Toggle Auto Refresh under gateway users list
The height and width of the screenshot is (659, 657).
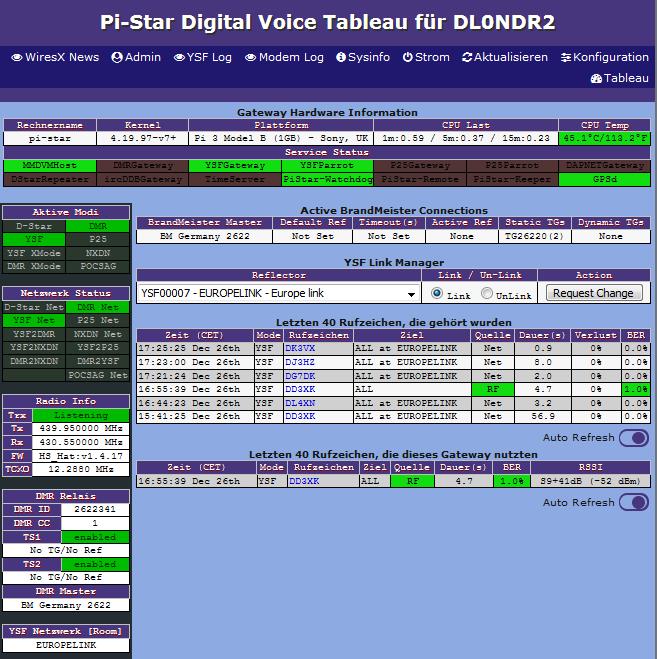633,503
